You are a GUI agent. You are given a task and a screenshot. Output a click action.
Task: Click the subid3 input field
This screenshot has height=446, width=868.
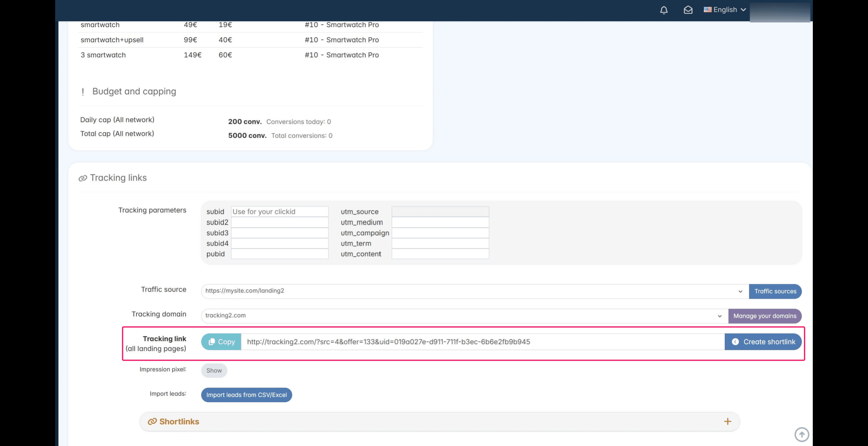[x=280, y=233]
